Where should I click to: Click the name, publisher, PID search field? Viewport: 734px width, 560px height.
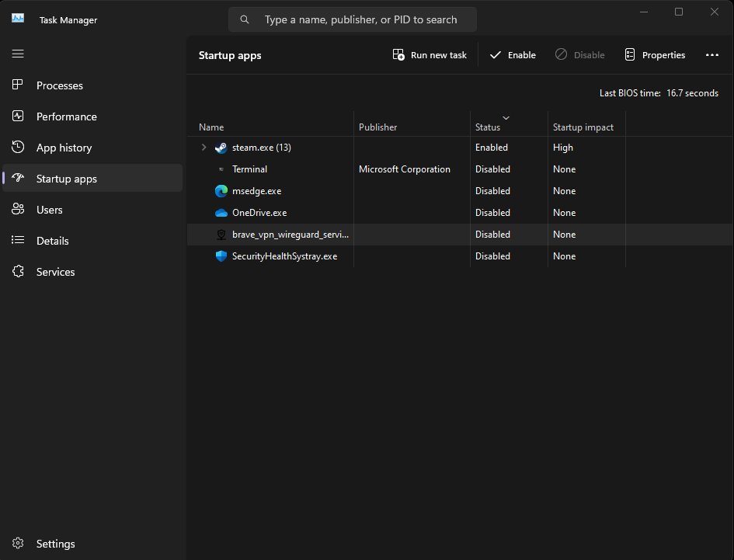coord(353,19)
